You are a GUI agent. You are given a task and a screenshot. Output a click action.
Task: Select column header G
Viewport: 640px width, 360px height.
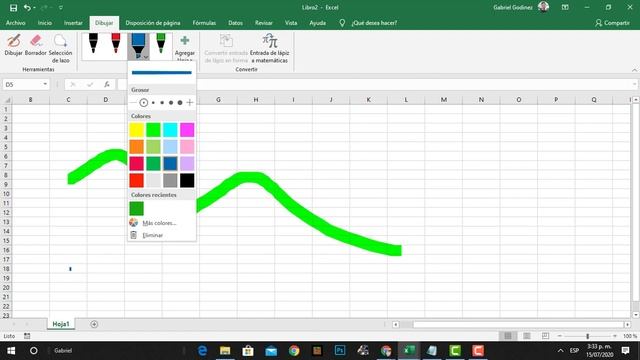coord(218,100)
